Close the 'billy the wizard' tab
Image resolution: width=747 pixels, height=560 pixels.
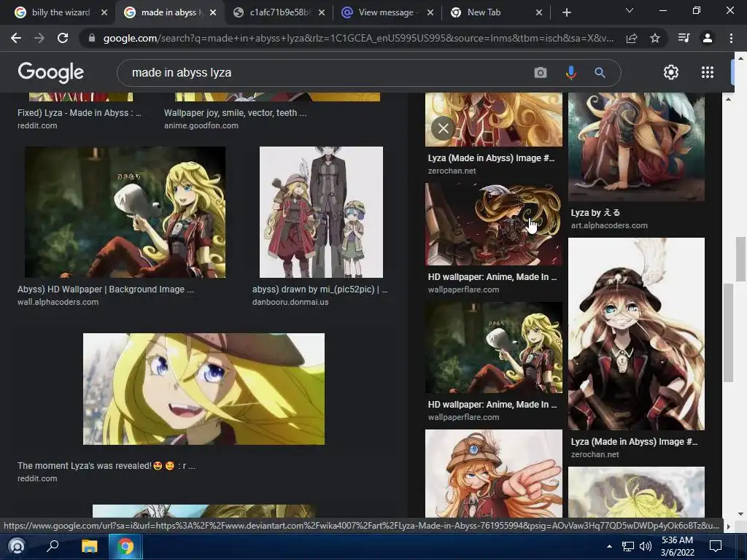point(104,13)
